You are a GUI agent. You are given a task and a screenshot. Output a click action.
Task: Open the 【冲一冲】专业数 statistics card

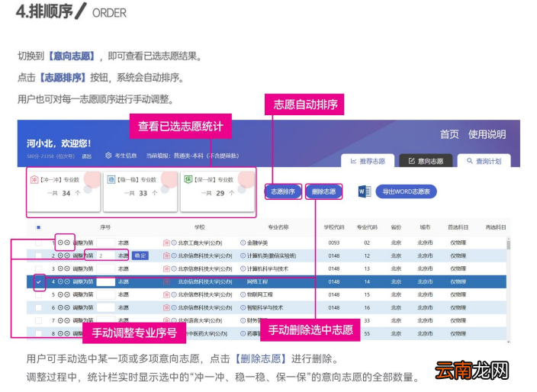click(x=64, y=191)
